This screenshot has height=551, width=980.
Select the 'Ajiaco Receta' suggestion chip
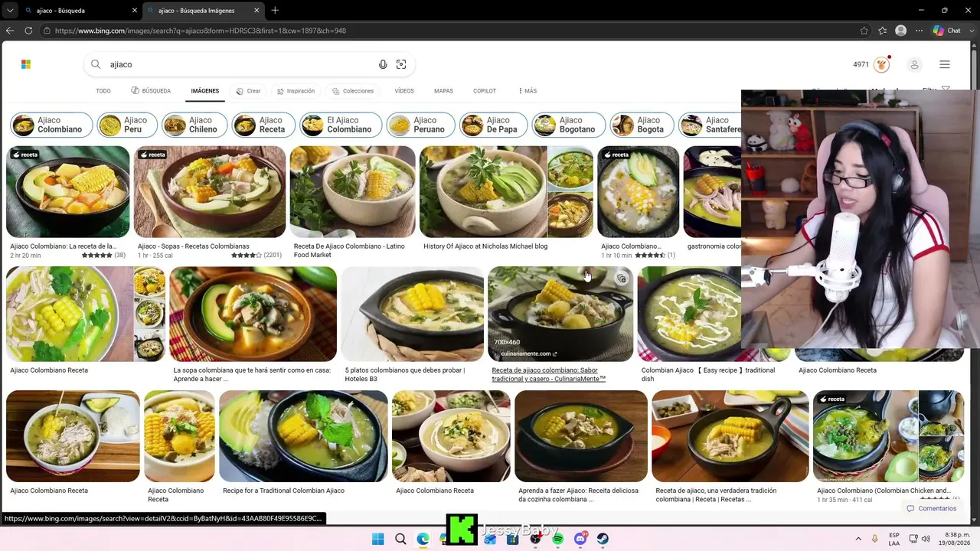click(263, 125)
